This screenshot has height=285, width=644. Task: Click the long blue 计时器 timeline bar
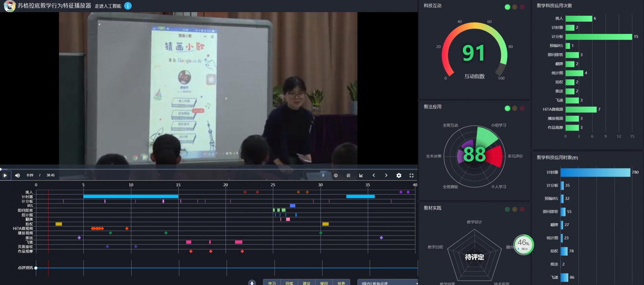tap(130, 196)
